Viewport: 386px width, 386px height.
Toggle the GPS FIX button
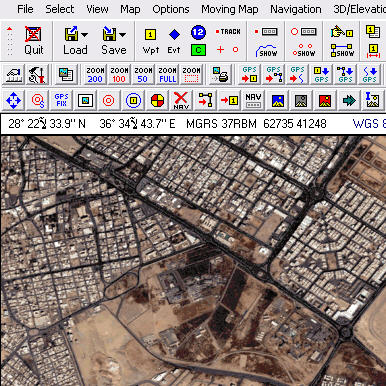pyautogui.click(x=61, y=100)
